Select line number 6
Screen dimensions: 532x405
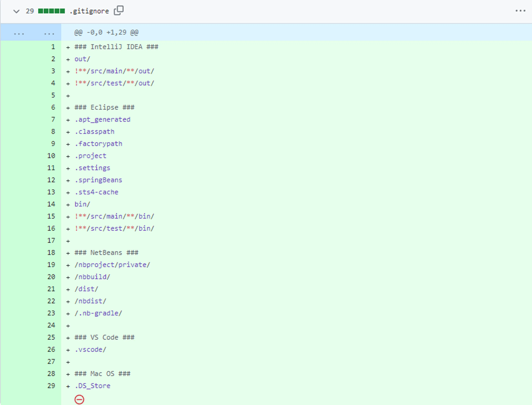tap(53, 107)
